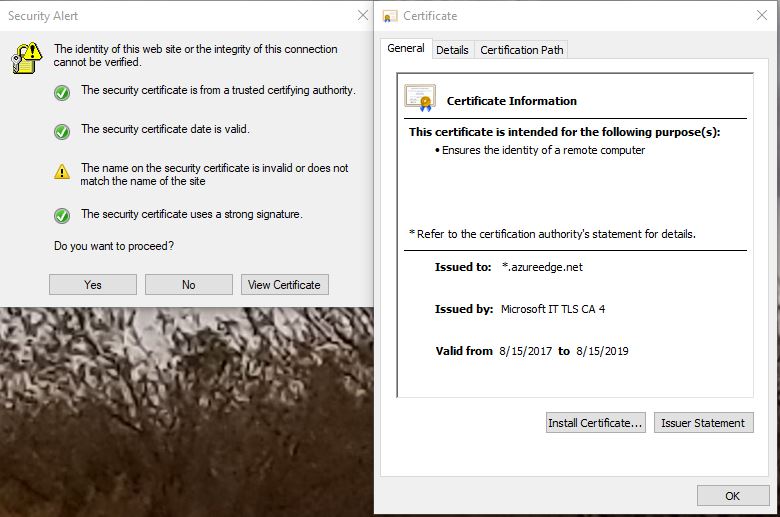This screenshot has width=780, height=517.
Task: Click yellow warning triangle for invalid name
Action: pos(62,172)
